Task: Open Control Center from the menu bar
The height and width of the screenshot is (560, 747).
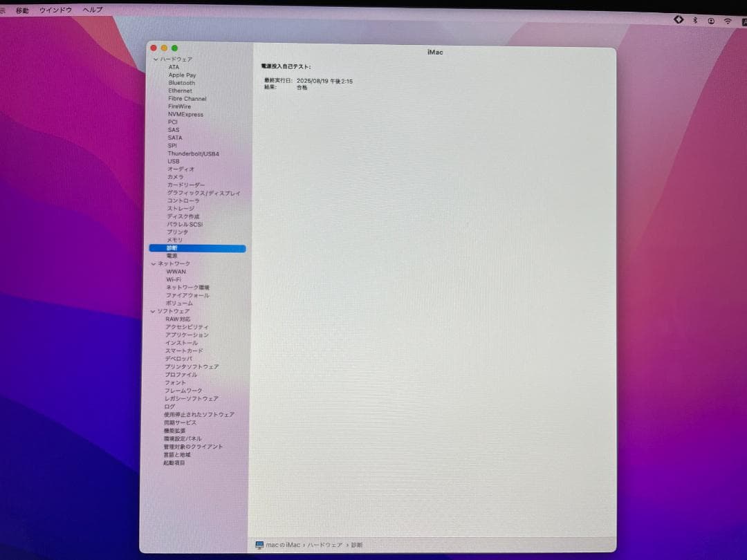Action: (x=710, y=20)
